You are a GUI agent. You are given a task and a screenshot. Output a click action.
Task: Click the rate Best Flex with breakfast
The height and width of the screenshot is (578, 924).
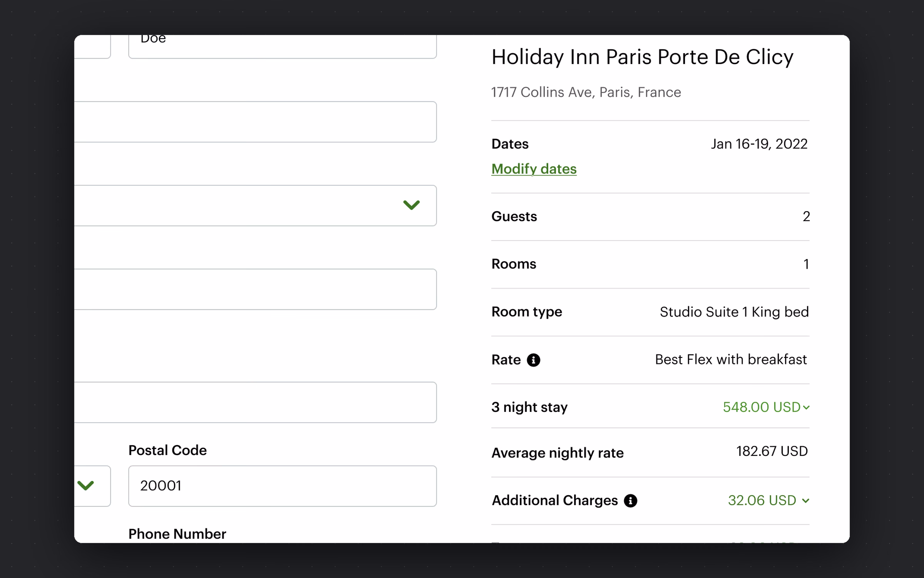click(731, 359)
